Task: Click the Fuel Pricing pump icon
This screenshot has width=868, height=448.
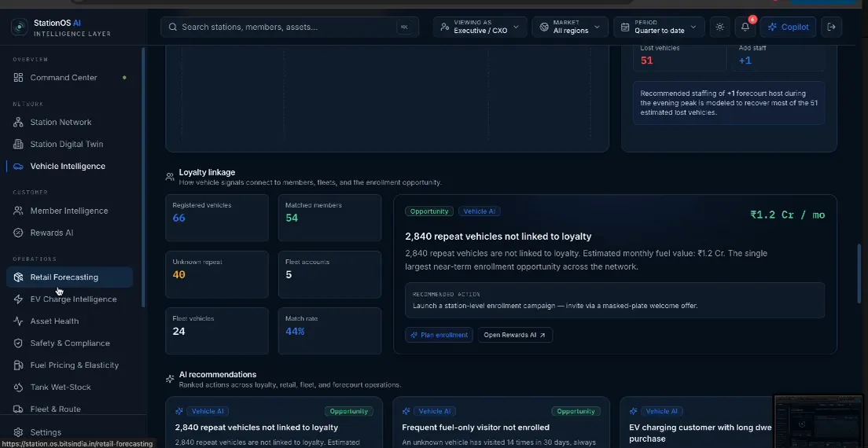Action: pyautogui.click(x=18, y=365)
